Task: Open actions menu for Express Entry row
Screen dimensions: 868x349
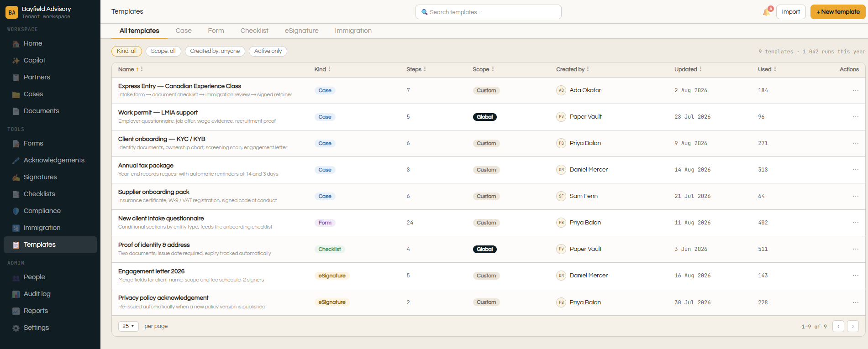Action: coord(855,90)
